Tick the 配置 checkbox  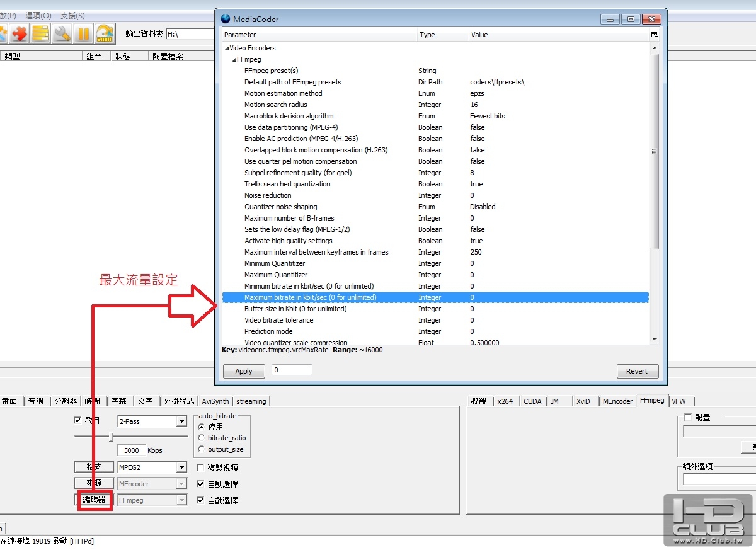[x=688, y=417]
